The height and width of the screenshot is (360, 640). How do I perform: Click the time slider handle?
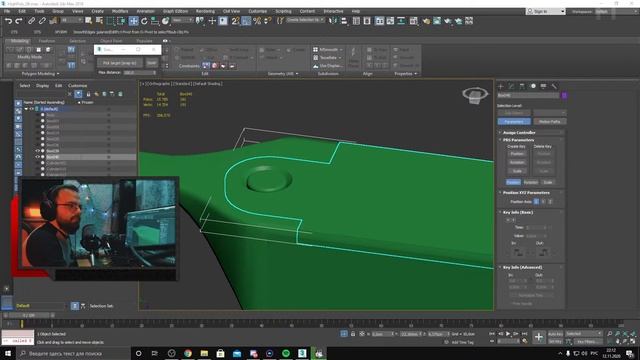(x=29, y=316)
